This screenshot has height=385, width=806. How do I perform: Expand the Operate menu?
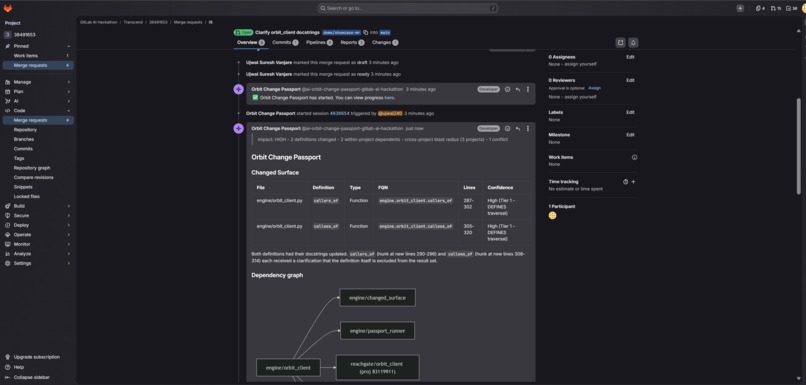click(38, 234)
